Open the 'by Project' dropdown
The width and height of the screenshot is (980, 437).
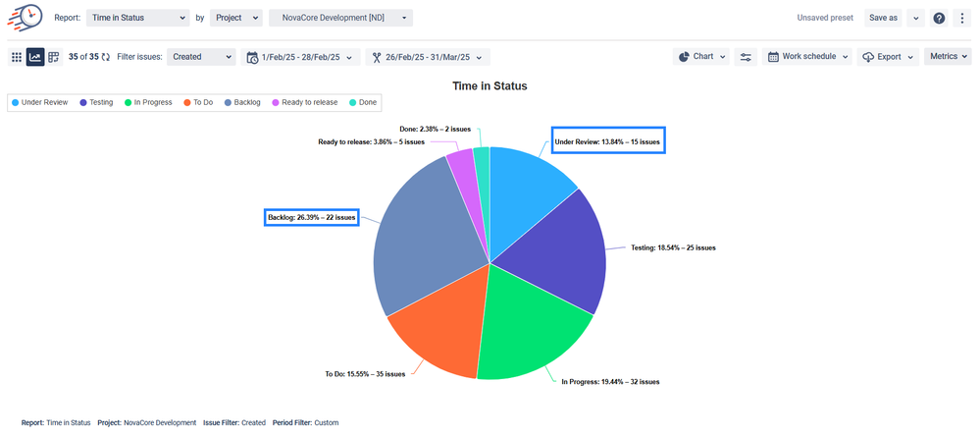[x=236, y=18]
